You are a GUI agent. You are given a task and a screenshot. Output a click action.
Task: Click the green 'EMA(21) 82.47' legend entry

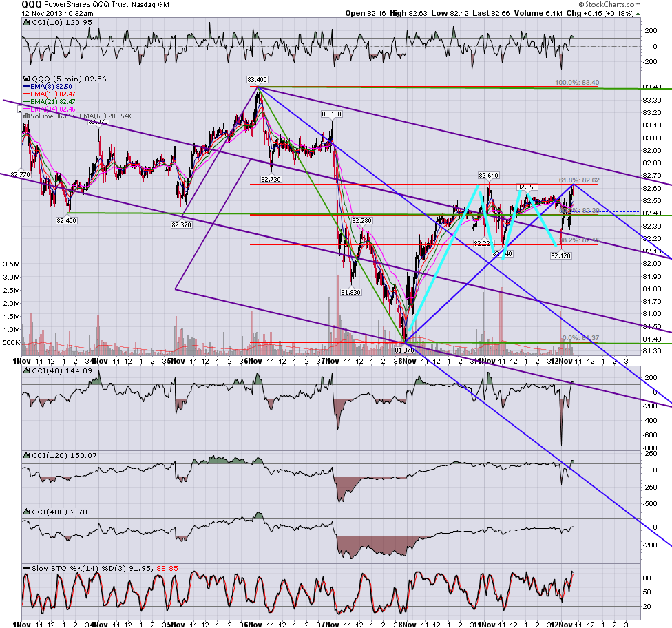[x=53, y=102]
